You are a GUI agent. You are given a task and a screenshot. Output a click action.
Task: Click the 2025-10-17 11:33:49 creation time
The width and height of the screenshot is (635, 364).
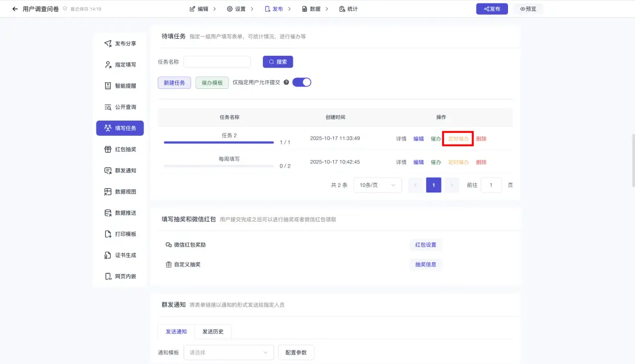point(335,138)
